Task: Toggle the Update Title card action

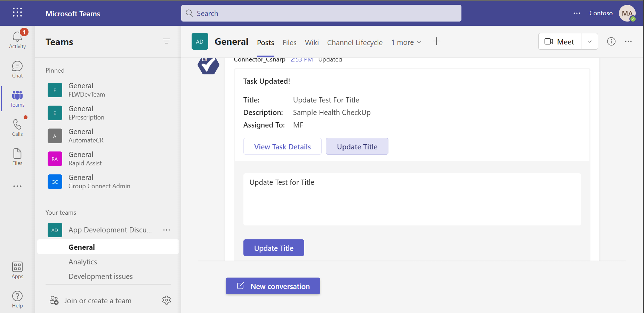Action: (x=357, y=146)
